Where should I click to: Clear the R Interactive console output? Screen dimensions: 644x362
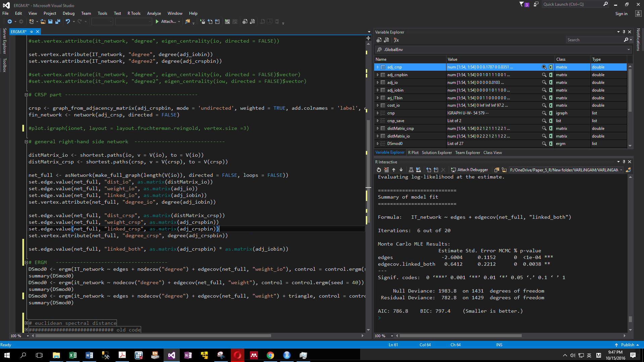tap(386, 170)
